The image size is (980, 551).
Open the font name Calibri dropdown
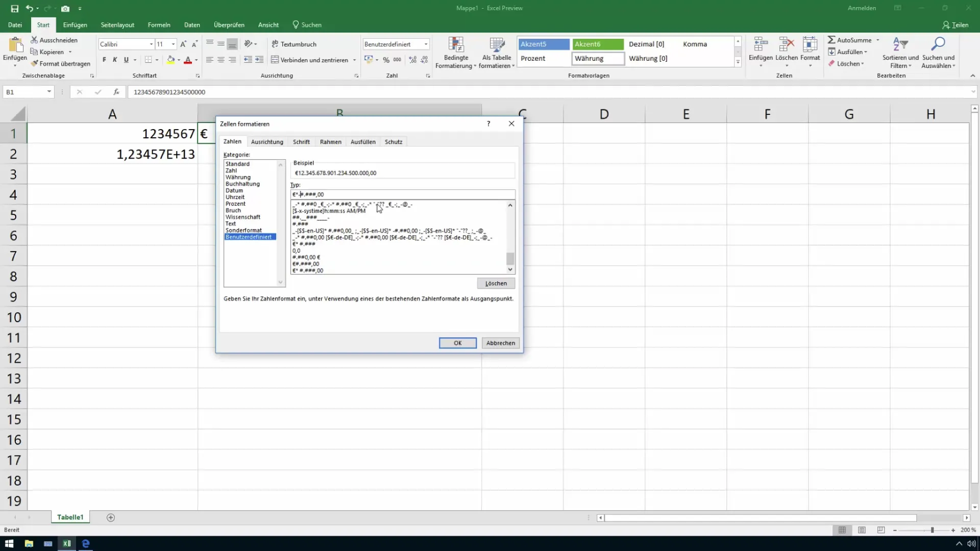tap(151, 44)
